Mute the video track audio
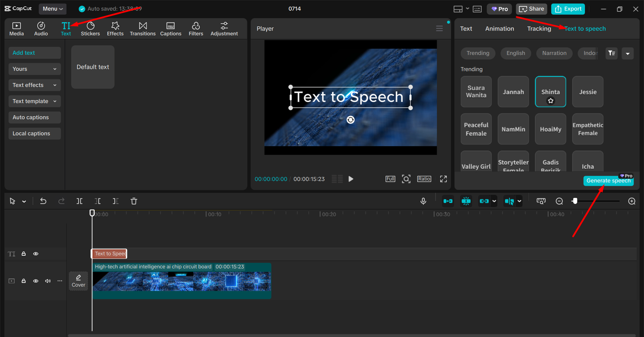644x337 pixels. 48,281
